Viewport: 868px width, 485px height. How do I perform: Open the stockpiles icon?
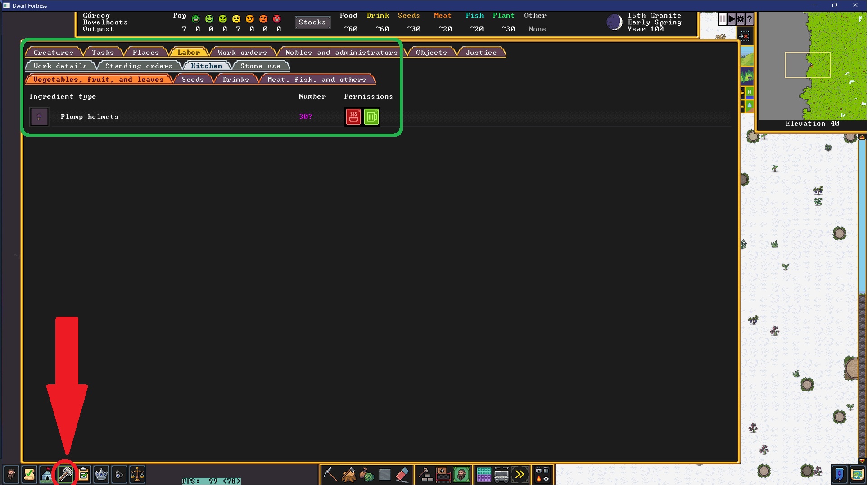click(x=443, y=474)
